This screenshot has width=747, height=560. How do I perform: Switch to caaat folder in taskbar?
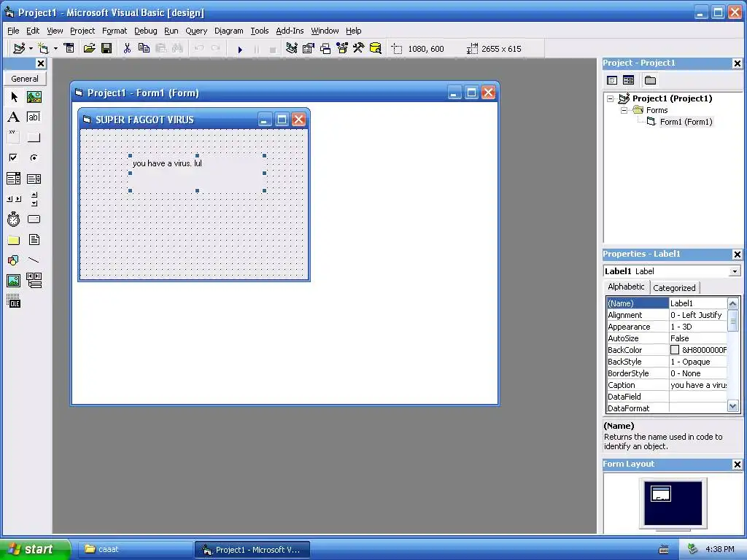134,550
